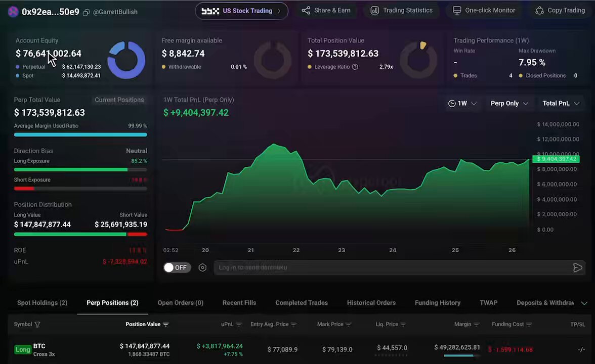Toggle the danmaku OFF switch

(x=177, y=268)
